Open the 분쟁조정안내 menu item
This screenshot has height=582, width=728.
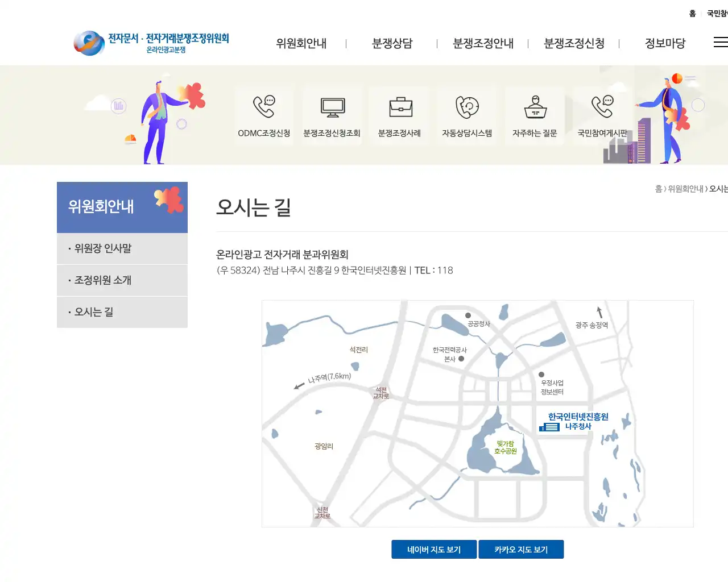tap(483, 43)
